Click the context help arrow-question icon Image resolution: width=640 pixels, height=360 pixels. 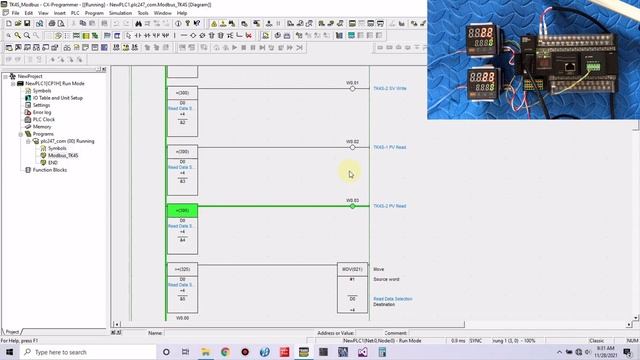point(197,24)
